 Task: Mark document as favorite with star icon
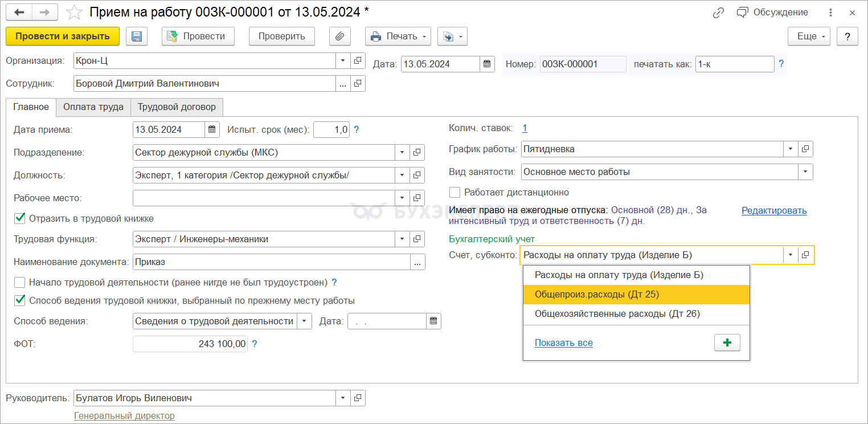click(74, 13)
